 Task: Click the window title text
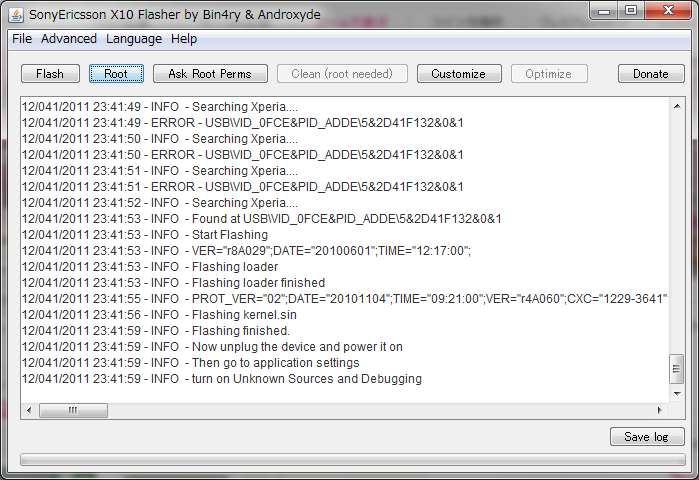pos(175,15)
